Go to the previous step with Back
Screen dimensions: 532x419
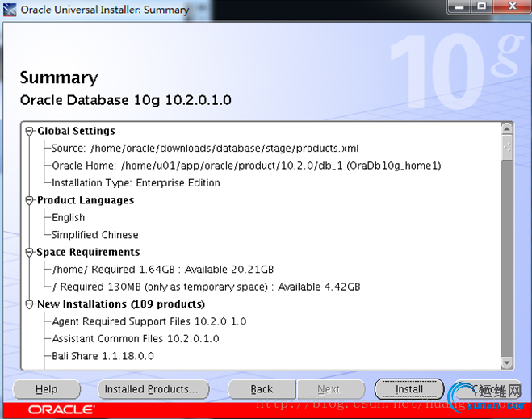(x=262, y=389)
